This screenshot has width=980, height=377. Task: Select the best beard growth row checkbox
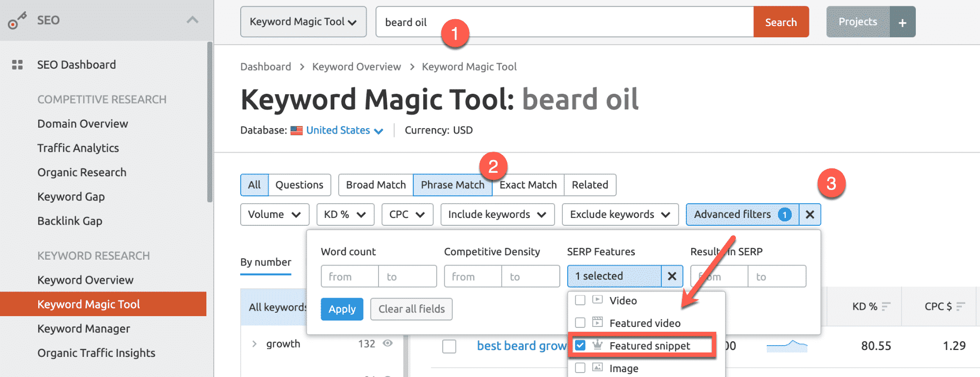[449, 346]
